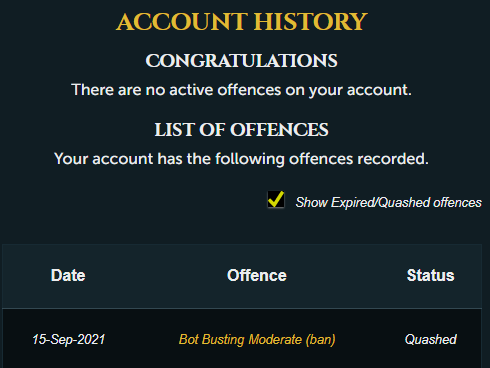The image size is (490, 368).
Task: Click the Date column header
Action: (x=68, y=275)
